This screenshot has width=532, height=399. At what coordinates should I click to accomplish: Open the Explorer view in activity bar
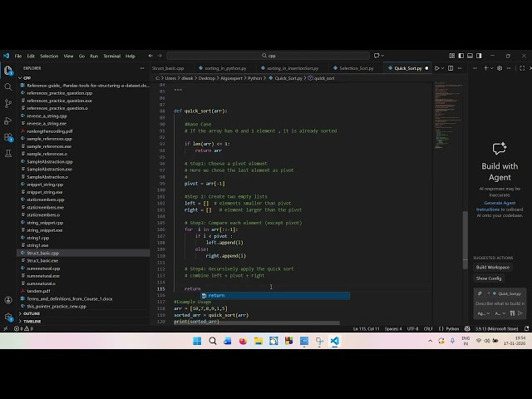click(8, 71)
